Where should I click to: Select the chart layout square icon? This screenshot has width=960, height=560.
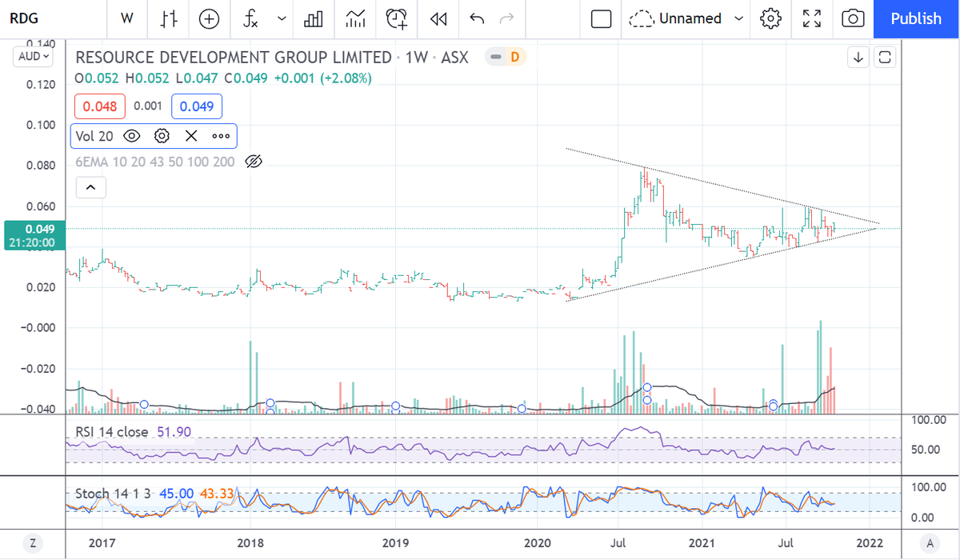click(x=602, y=18)
